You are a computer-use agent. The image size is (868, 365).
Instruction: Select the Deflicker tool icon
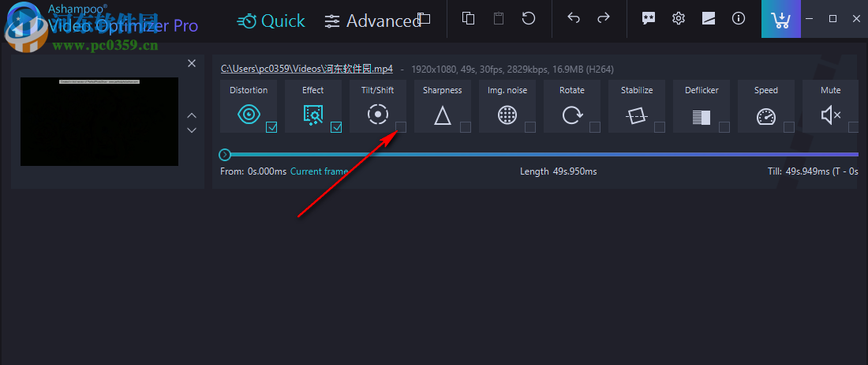[x=702, y=117]
